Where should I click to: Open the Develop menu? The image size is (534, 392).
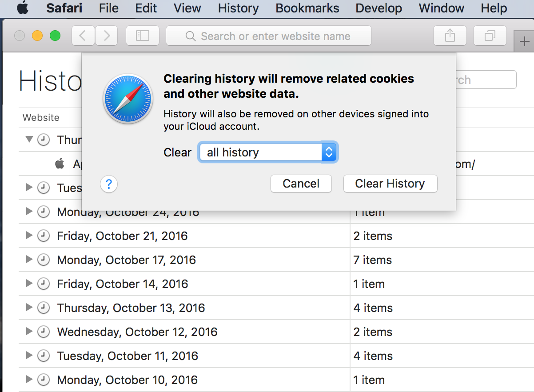(379, 8)
